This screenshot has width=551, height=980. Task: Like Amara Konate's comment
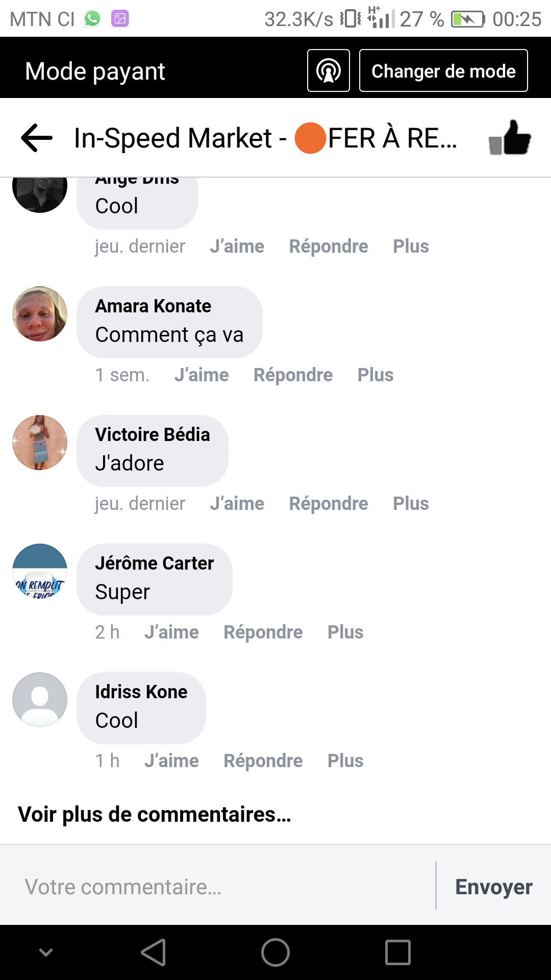(x=202, y=375)
